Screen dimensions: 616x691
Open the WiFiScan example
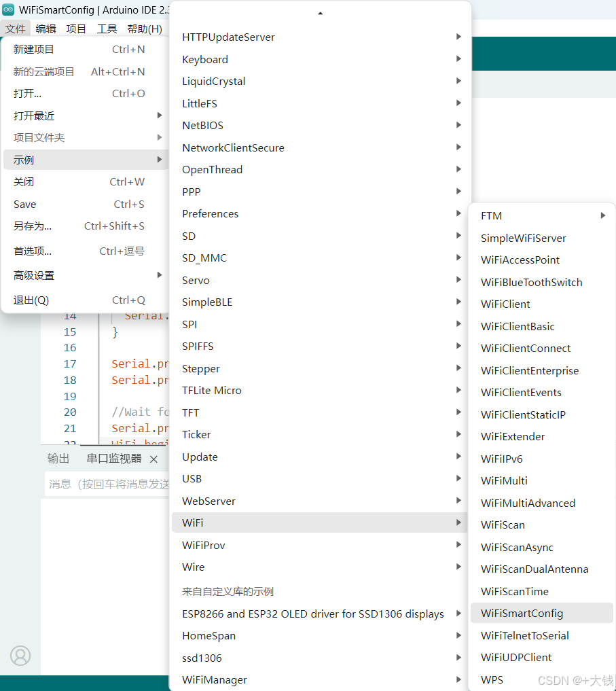tap(542, 525)
